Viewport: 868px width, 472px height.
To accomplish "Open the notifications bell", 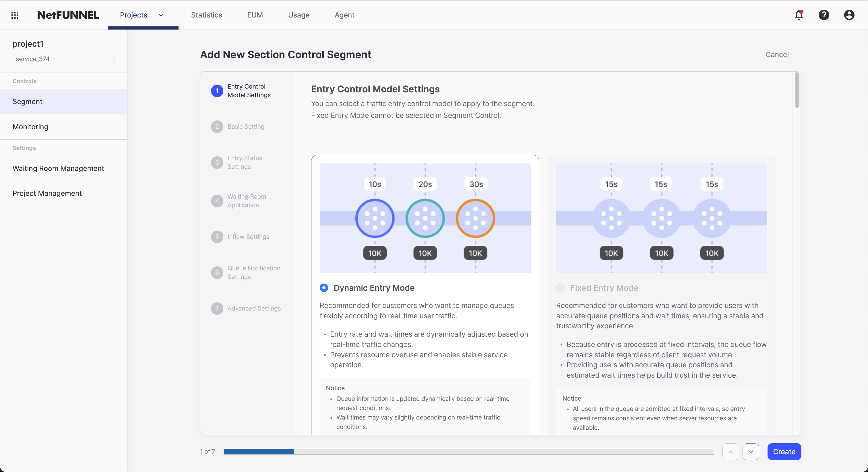I will coord(799,15).
